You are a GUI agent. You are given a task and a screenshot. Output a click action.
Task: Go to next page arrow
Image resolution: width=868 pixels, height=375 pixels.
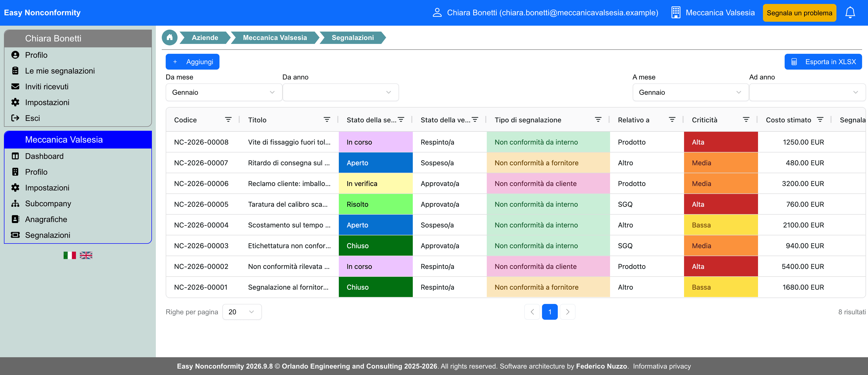click(567, 312)
